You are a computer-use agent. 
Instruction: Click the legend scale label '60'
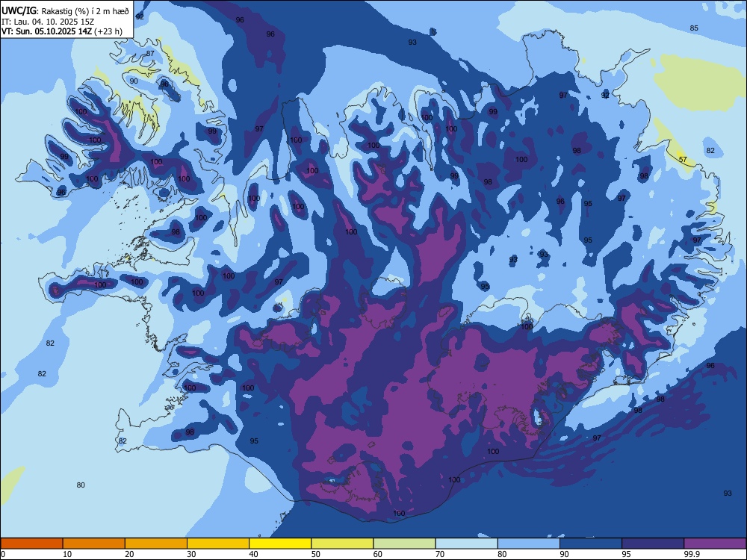click(378, 554)
